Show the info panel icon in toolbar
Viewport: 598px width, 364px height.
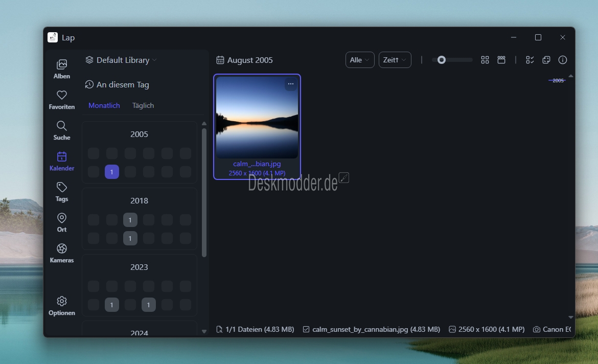coord(563,60)
